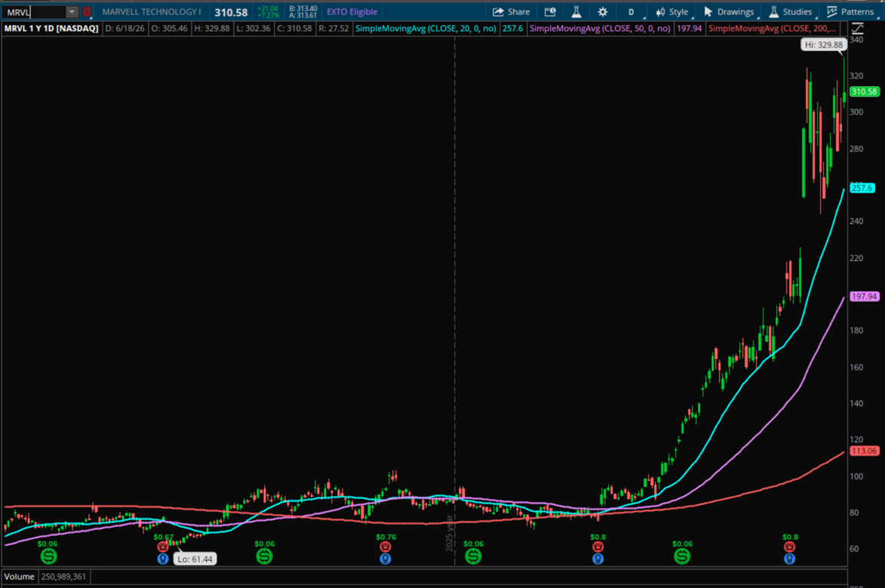Viewport: 885px width, 588px height.
Task: Click the D: 6/18/26 date readout
Action: [124, 28]
